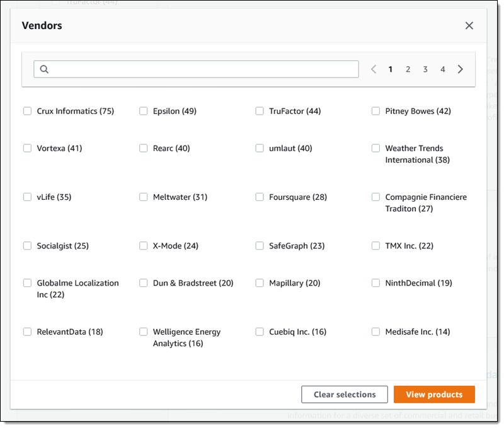Jump to page 3 of vendors
Viewport: 504px width, 428px height.
click(x=425, y=69)
